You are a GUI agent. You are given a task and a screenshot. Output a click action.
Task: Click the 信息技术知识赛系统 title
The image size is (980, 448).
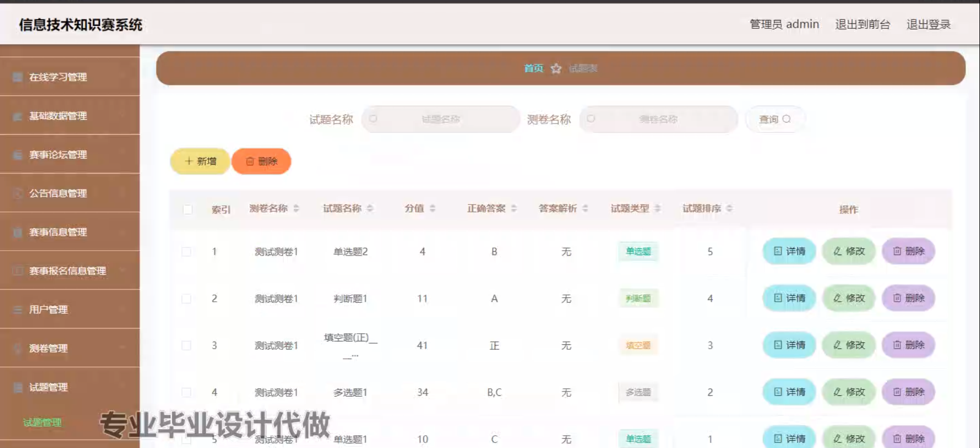(80, 24)
